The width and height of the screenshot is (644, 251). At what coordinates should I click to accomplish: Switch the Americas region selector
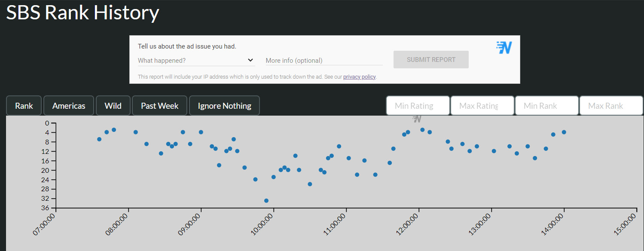click(x=69, y=106)
